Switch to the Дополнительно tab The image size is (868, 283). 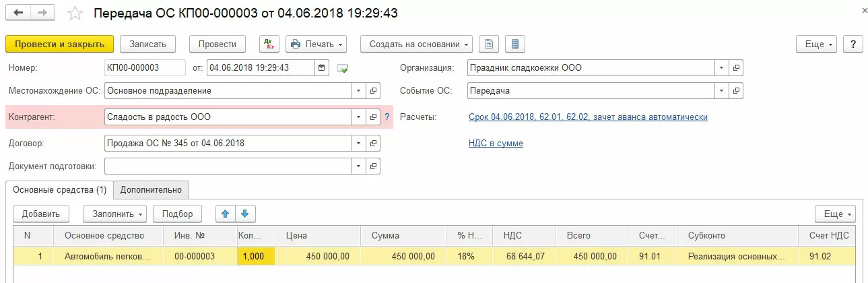tap(151, 189)
